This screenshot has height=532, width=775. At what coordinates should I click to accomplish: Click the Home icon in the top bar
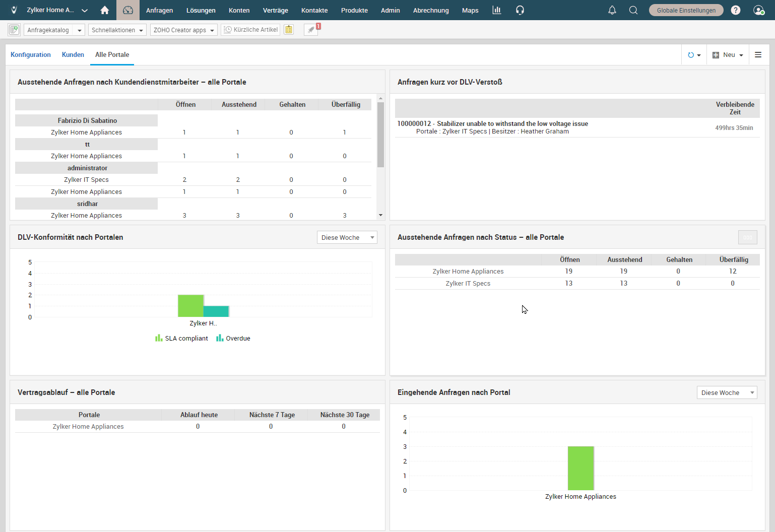(x=105, y=10)
